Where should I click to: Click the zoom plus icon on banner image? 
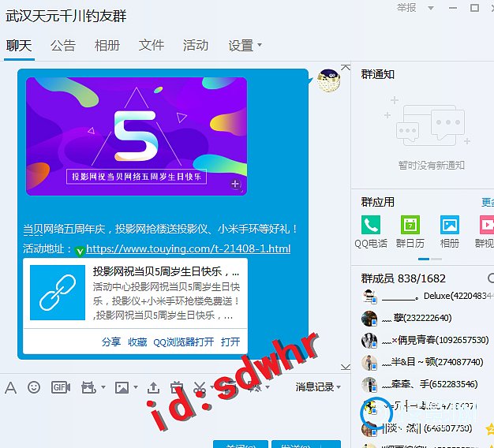pos(236,185)
